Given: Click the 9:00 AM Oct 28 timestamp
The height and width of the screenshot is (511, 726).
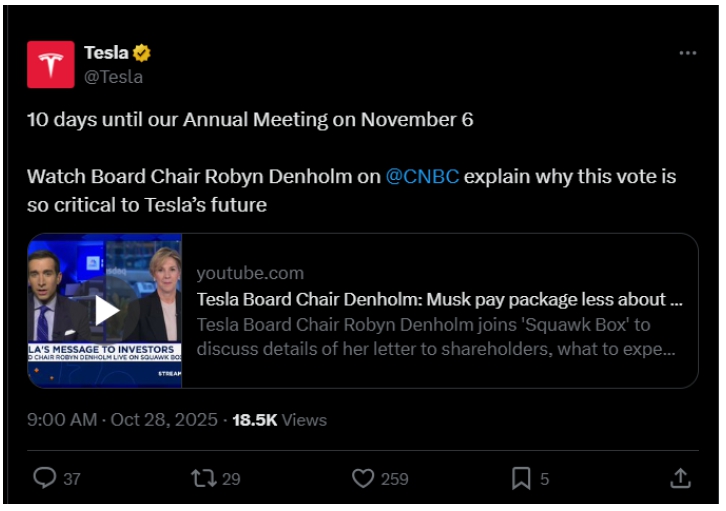Looking at the screenshot, I should click(x=122, y=420).
